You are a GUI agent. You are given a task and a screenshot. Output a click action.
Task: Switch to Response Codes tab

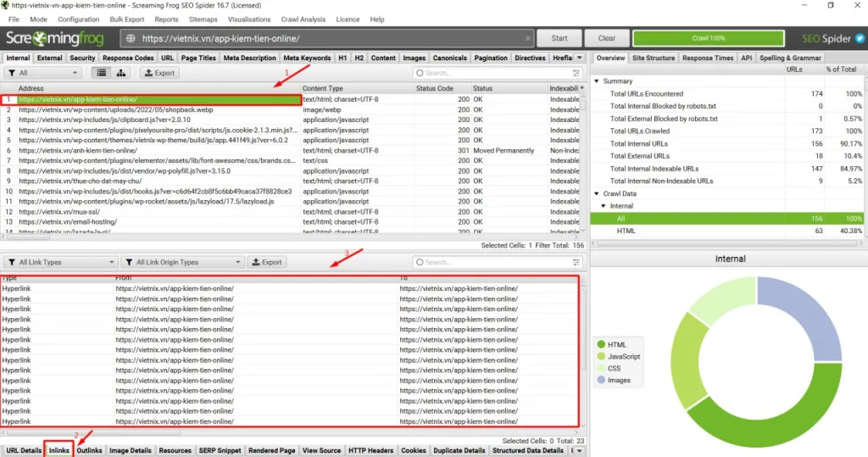pos(128,58)
